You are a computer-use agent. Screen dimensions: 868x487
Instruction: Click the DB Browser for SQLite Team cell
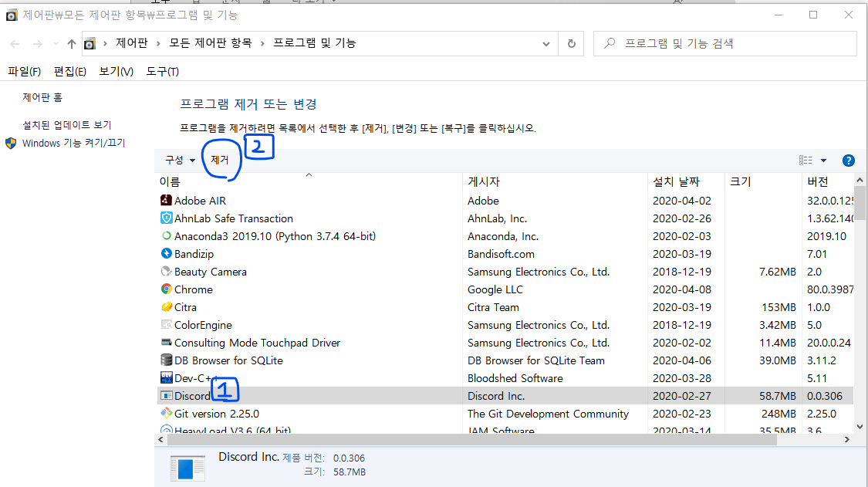(536, 360)
